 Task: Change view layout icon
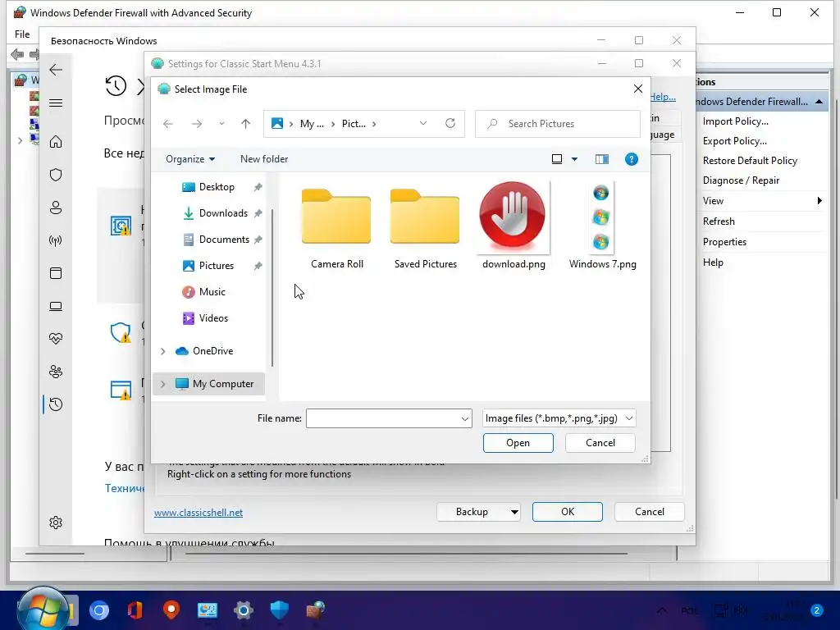pyautogui.click(x=557, y=159)
